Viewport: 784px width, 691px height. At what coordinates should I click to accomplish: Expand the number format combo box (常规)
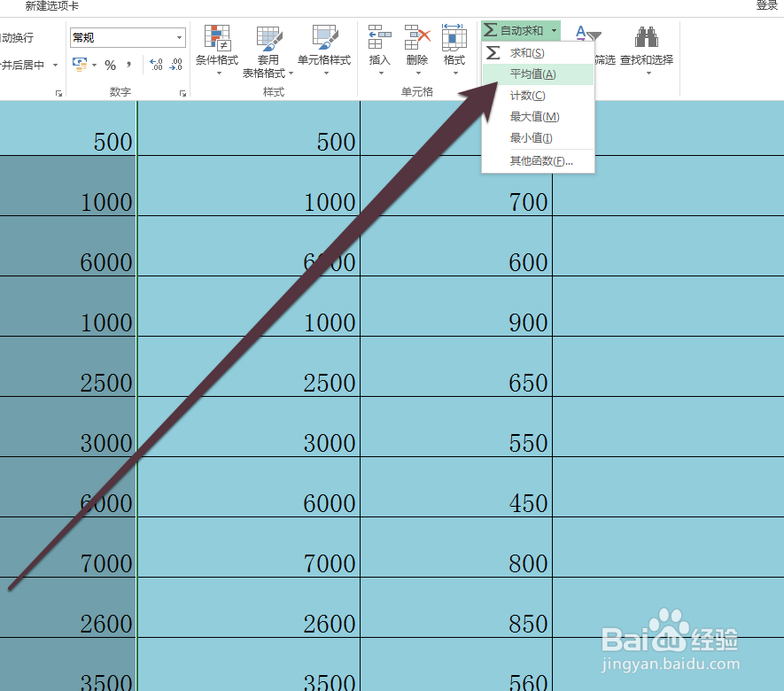pos(179,37)
